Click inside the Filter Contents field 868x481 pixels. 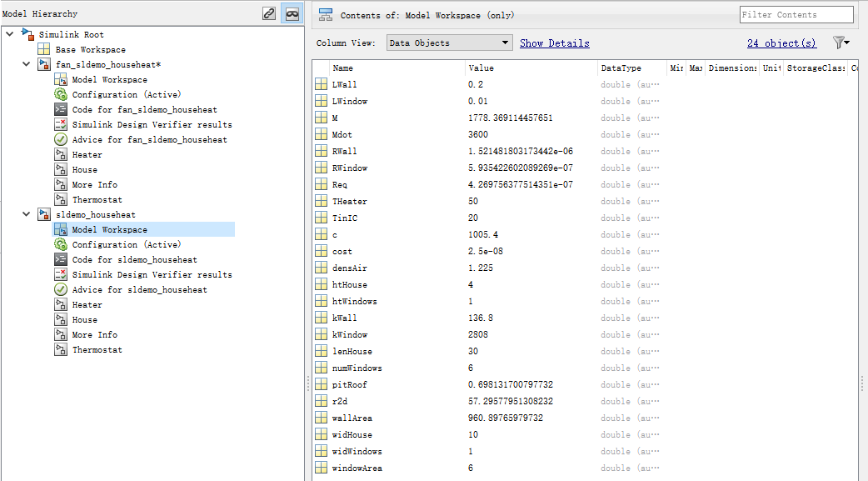pyautogui.click(x=795, y=14)
